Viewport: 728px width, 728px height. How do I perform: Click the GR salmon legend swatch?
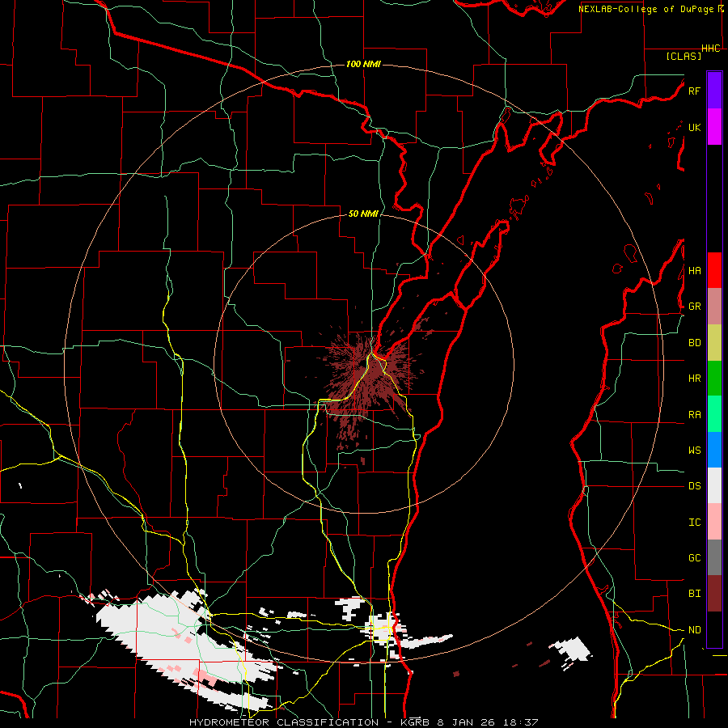(x=714, y=307)
